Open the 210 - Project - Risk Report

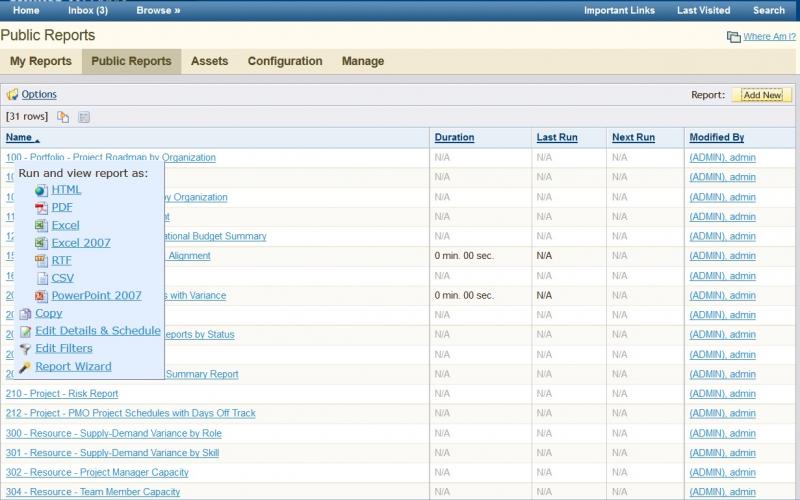[62, 393]
